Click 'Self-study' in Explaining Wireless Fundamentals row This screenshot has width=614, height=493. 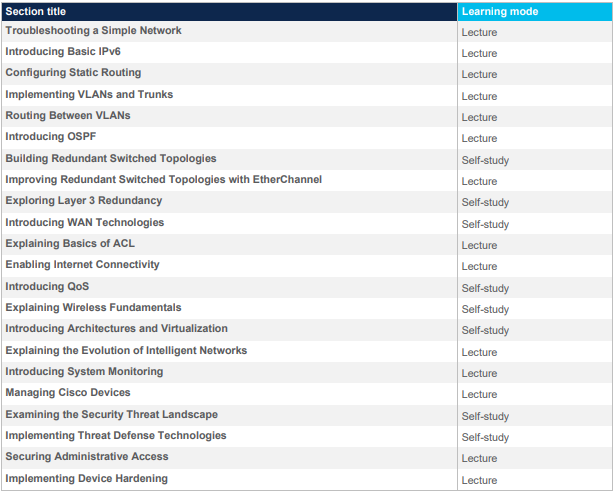(x=485, y=310)
